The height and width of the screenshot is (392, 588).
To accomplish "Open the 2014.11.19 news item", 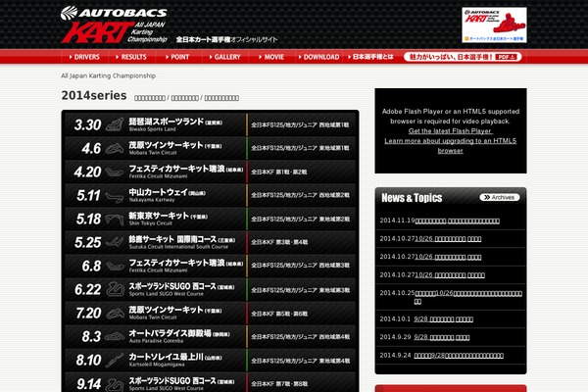I will click(x=457, y=220).
